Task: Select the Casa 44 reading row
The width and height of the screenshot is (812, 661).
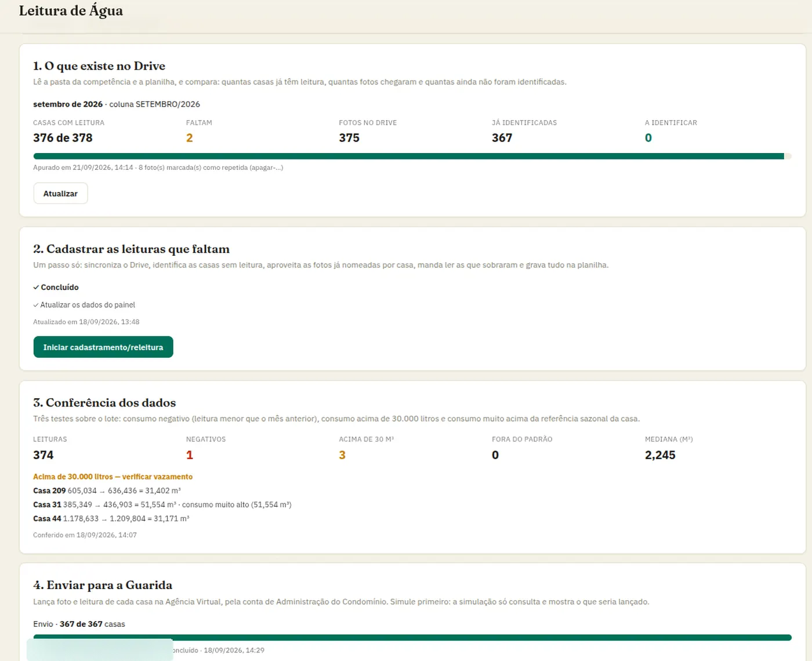Action: pos(111,519)
